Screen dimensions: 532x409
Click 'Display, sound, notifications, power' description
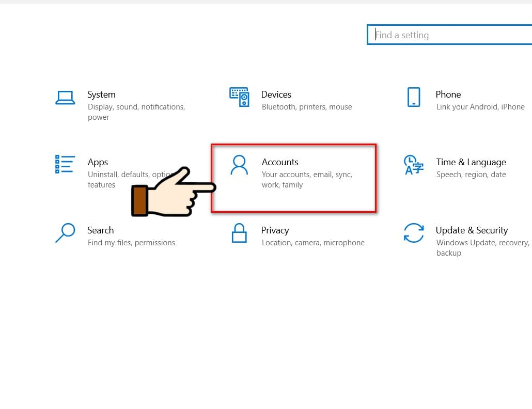coord(136,112)
